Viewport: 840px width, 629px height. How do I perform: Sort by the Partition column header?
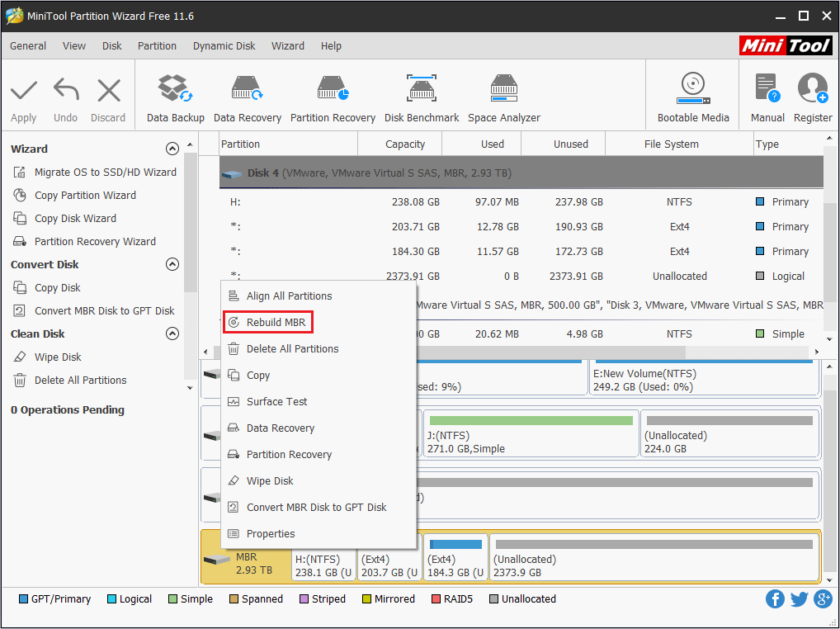[x=288, y=144]
